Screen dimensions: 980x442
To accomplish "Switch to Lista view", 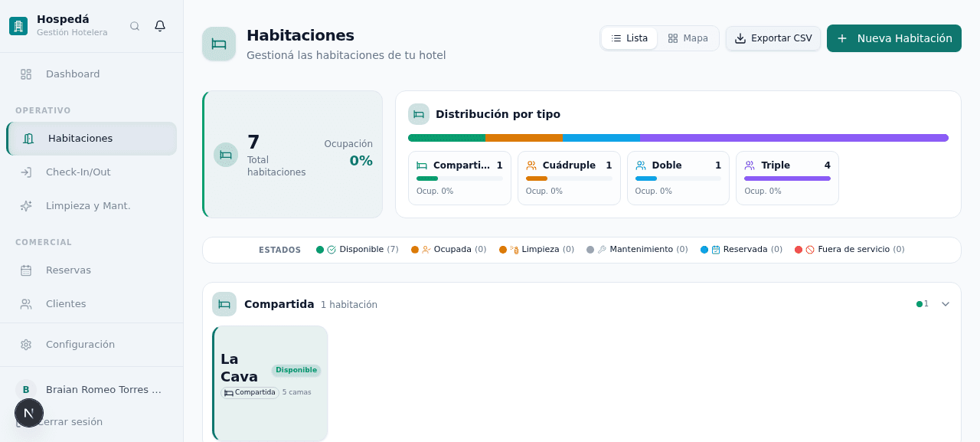I will point(629,38).
